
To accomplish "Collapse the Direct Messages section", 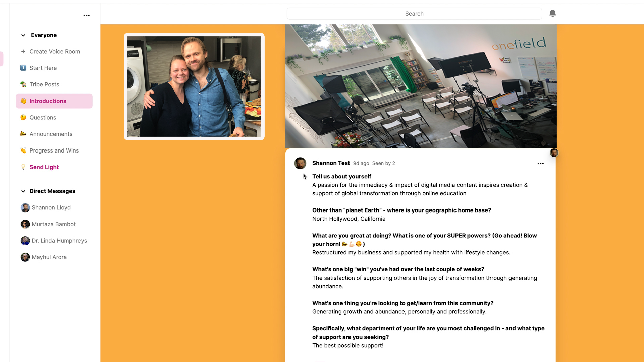I will coord(23,191).
